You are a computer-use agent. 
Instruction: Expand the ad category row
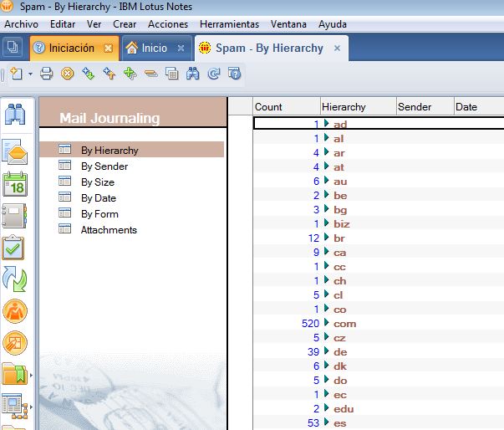click(x=327, y=124)
